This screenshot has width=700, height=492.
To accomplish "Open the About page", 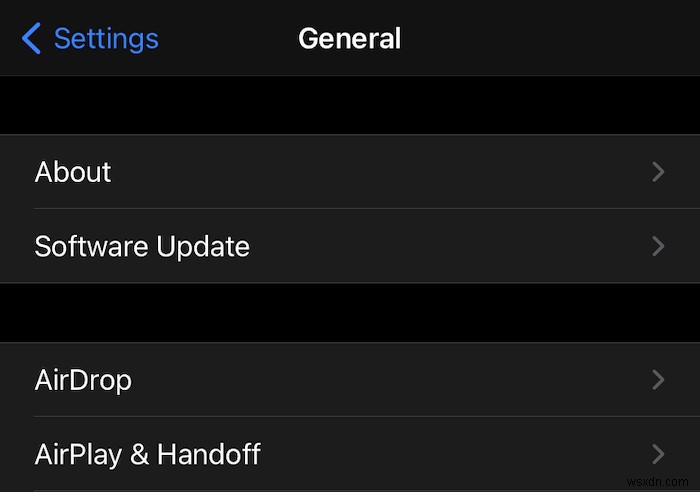I will tap(73, 172).
